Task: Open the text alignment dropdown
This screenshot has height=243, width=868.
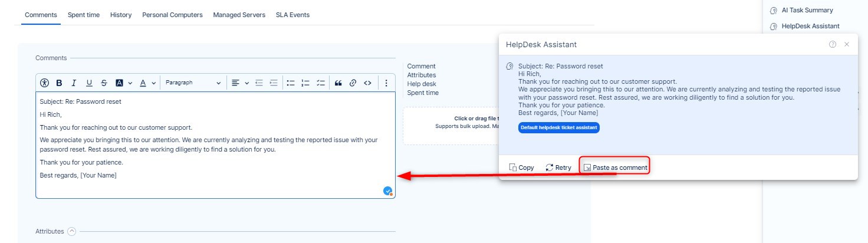Action: point(239,83)
